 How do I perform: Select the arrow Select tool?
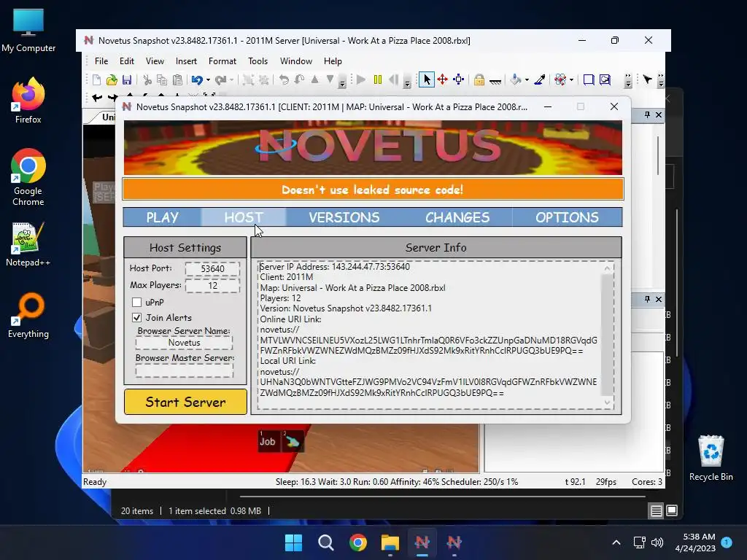click(x=426, y=79)
